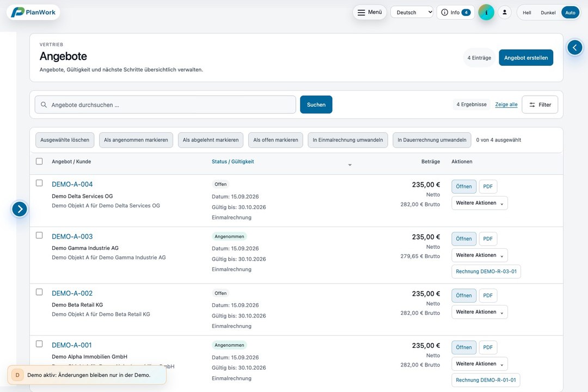Screen dimensions: 588x392
Task: Open invoice link Rechnung DEMO-R-03-01
Action: tap(486, 272)
